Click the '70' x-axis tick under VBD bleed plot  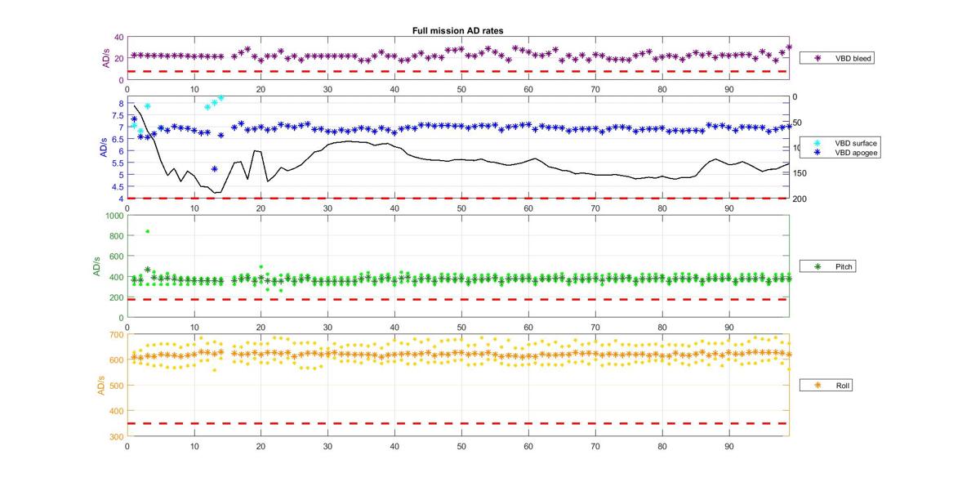click(x=595, y=90)
